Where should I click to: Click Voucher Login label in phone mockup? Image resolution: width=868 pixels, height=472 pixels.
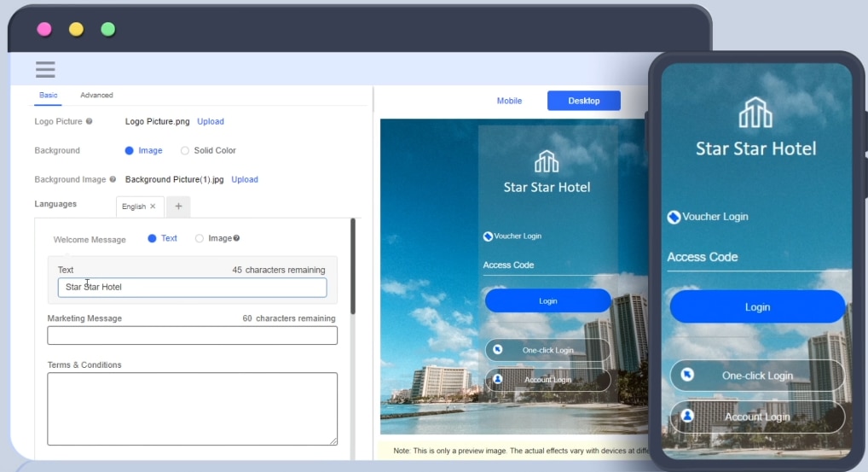coord(715,217)
